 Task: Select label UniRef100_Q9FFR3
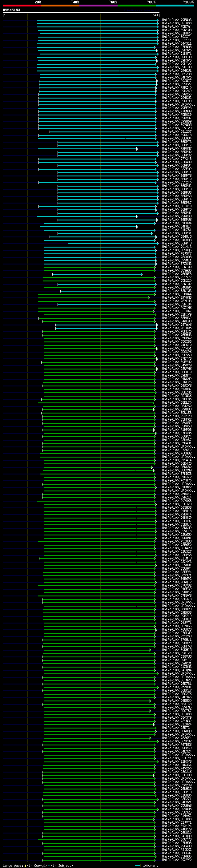tap(177, 108)
